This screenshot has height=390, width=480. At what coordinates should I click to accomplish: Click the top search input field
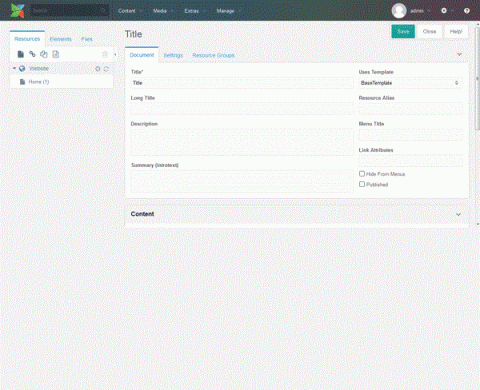pos(70,11)
